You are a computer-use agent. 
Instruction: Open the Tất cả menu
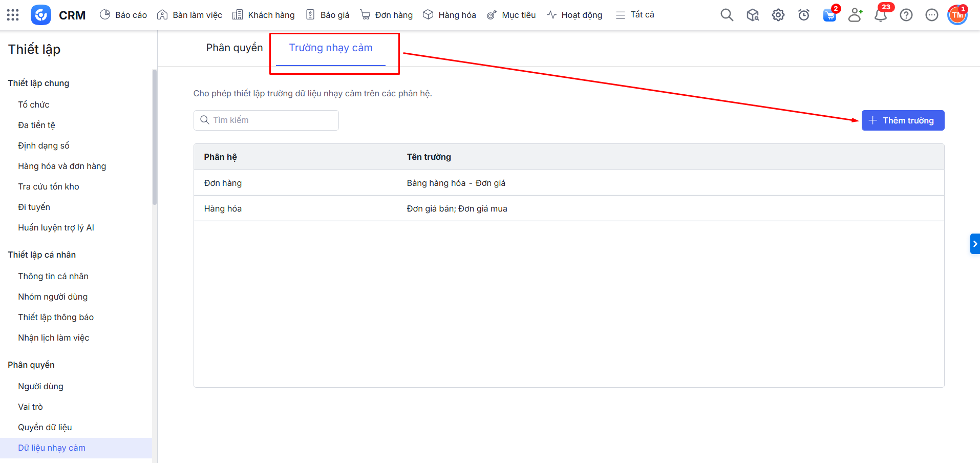pyautogui.click(x=635, y=15)
